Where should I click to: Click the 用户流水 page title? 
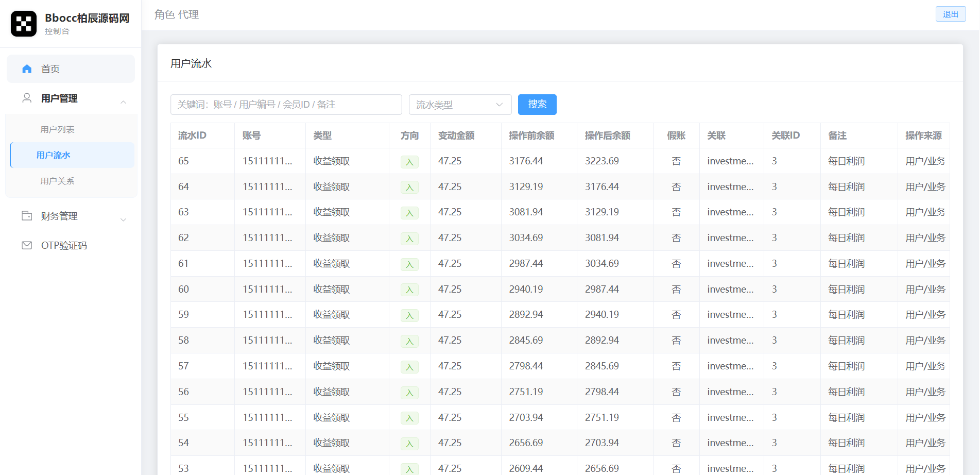coord(191,63)
